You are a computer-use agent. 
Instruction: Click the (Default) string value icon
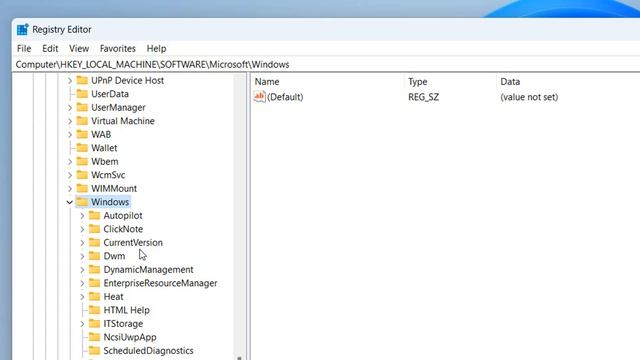coord(260,97)
